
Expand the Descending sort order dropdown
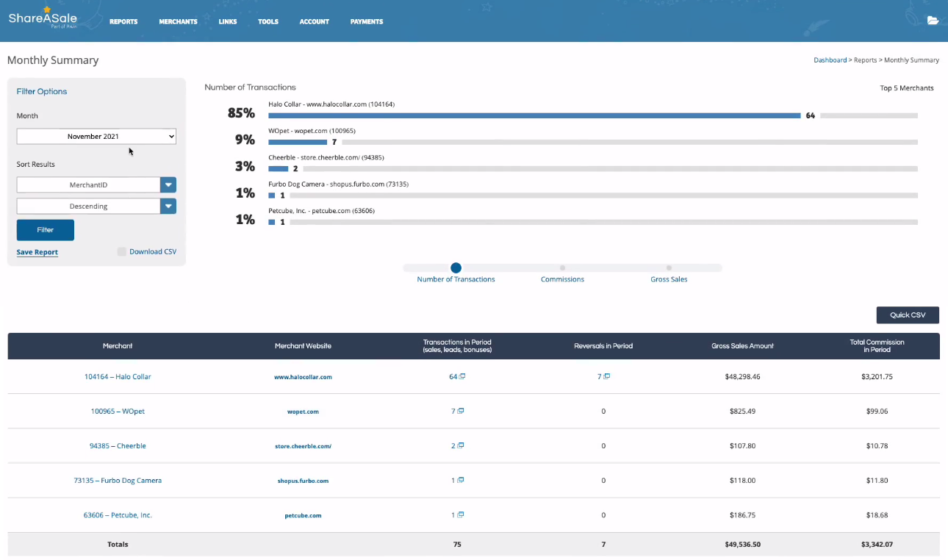pos(168,207)
